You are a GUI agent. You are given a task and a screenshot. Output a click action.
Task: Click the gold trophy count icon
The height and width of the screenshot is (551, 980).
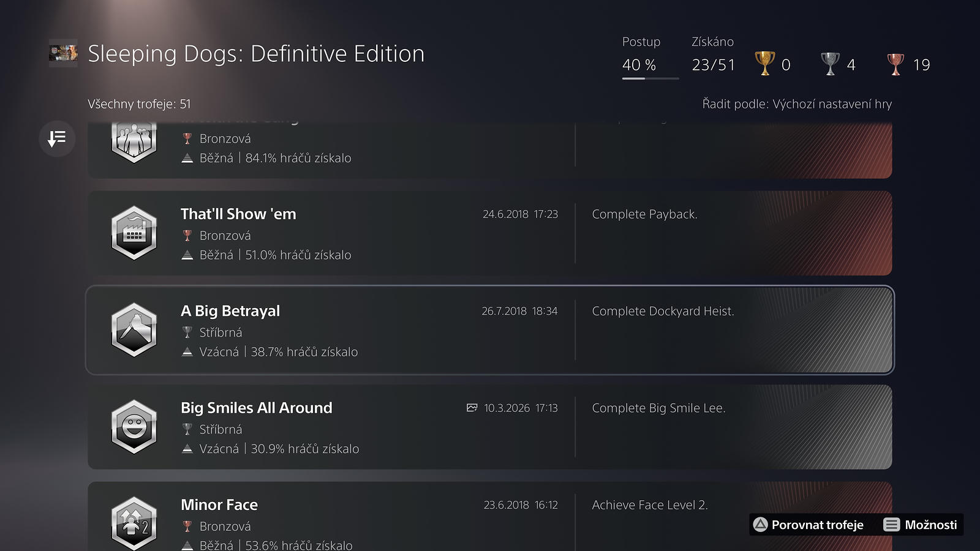764,64
